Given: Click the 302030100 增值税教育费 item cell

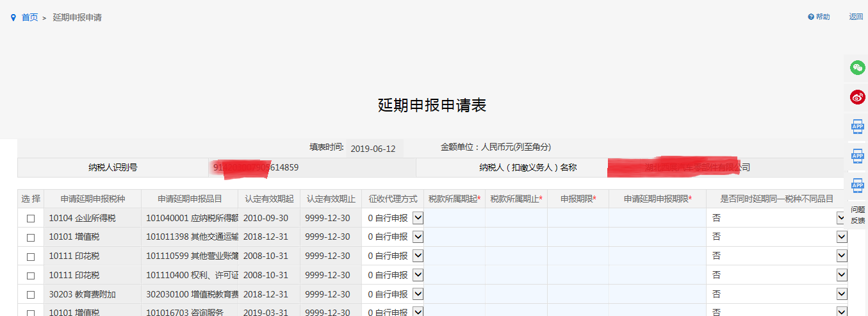Looking at the screenshot, I should point(190,295).
